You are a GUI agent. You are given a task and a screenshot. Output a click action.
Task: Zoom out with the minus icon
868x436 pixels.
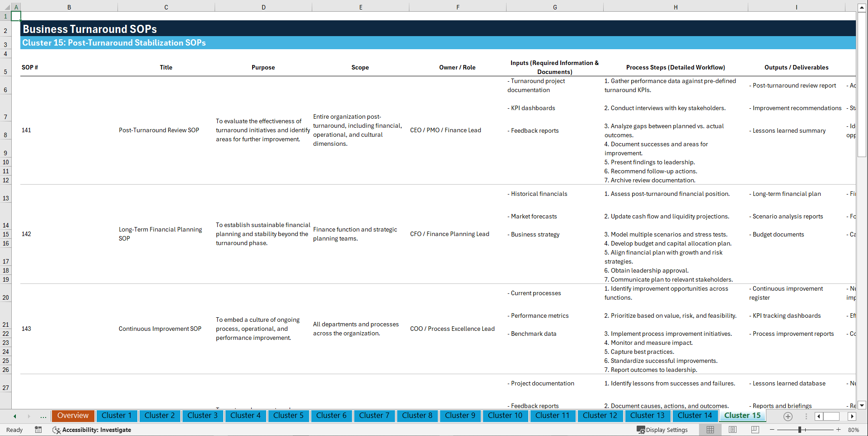[x=772, y=430]
